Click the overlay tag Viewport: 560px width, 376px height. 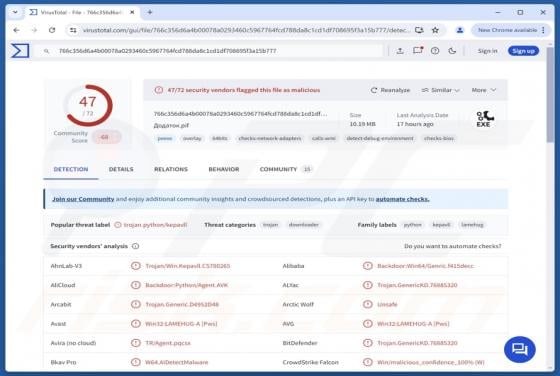tap(192, 138)
